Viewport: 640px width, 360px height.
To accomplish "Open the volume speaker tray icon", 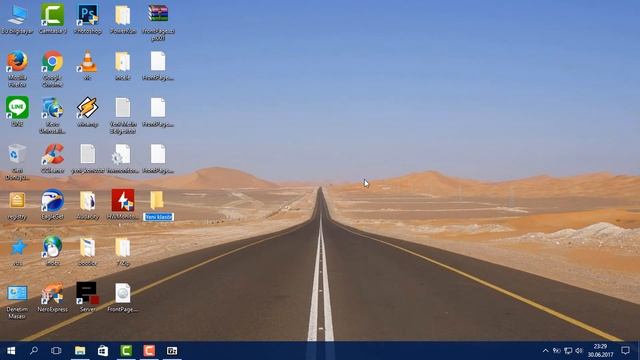I will (x=579, y=351).
